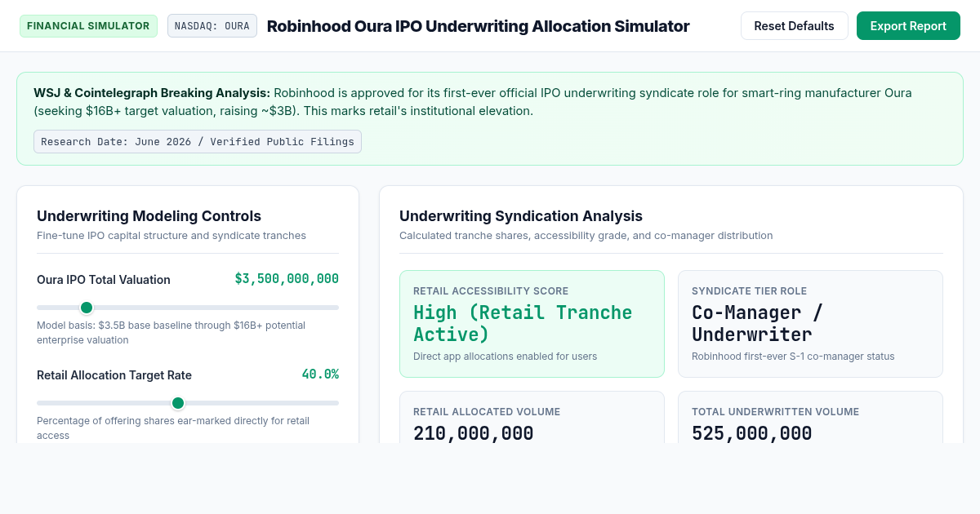Click the $3,500,000,000 valuation value
The image size is (980, 514).
pos(287,279)
